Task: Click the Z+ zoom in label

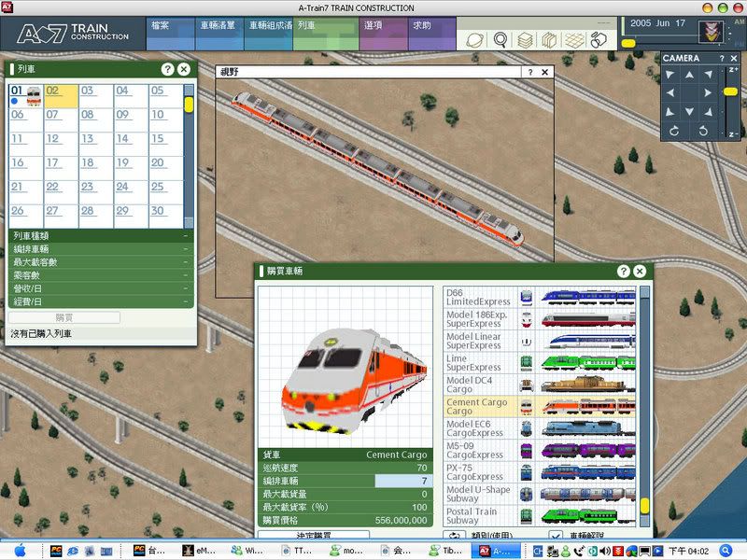Action: coord(733,69)
